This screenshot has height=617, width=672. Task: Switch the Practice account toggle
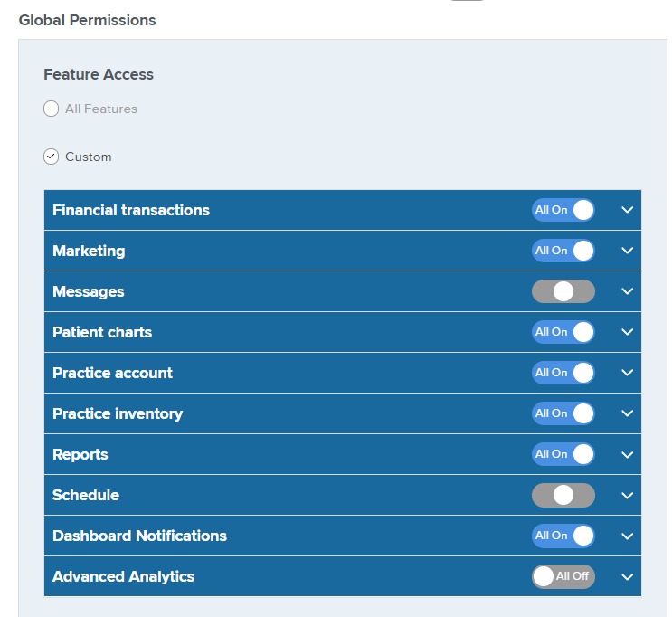pyautogui.click(x=563, y=373)
